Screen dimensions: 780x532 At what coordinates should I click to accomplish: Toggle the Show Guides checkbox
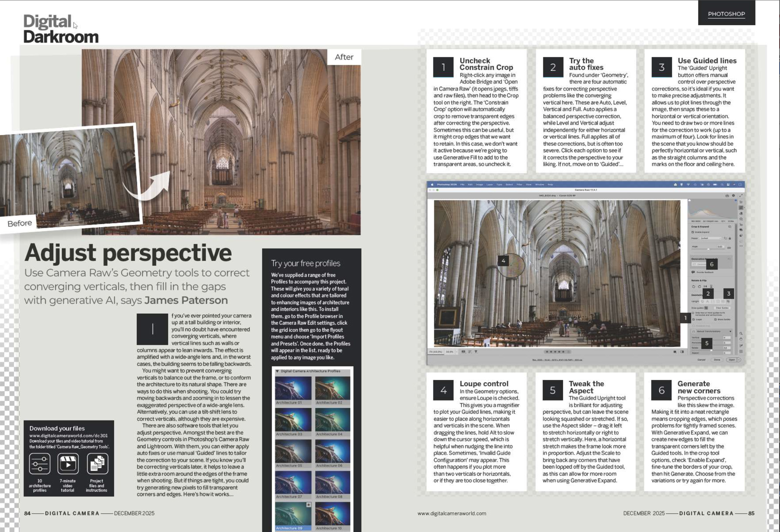click(x=716, y=319)
